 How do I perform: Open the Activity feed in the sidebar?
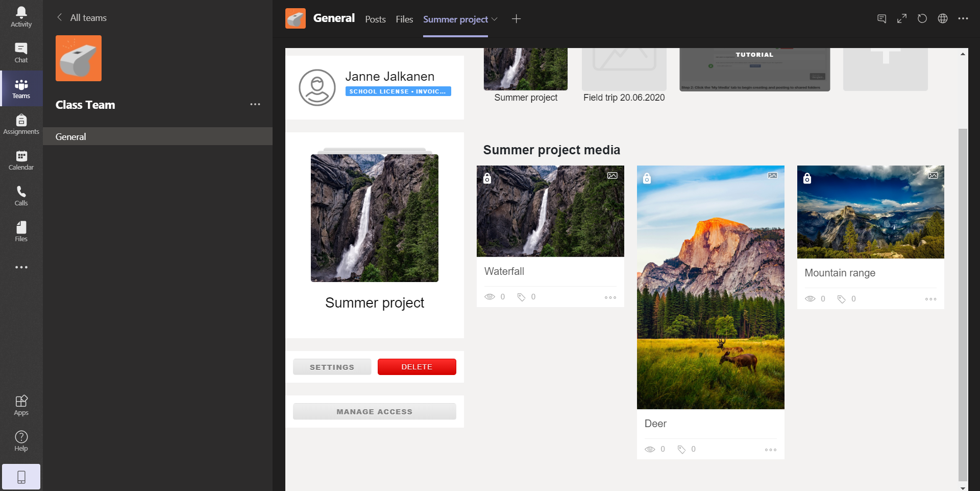(x=20, y=15)
